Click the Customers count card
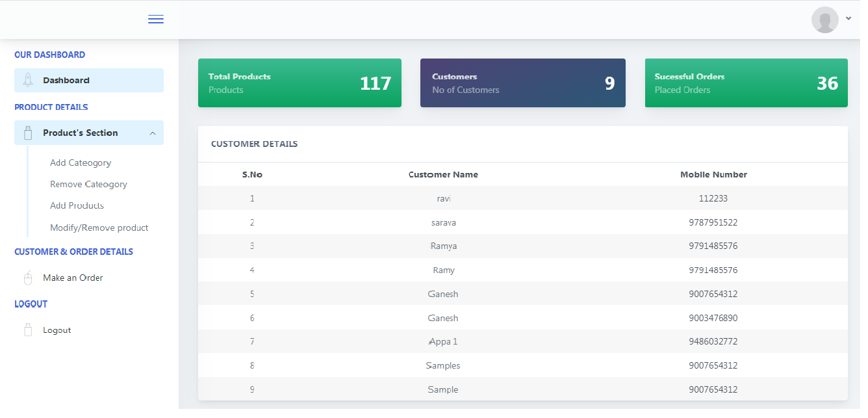This screenshot has height=418, width=868. (x=522, y=83)
